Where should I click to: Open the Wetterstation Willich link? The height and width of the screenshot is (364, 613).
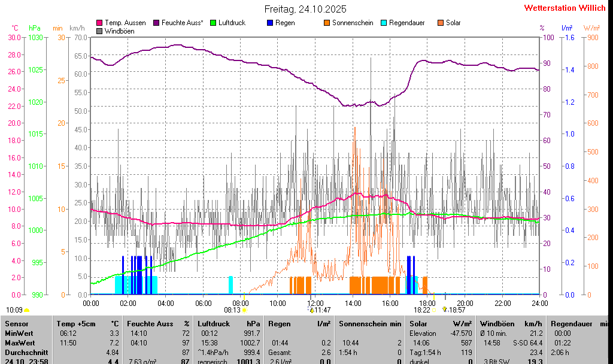[x=565, y=8]
